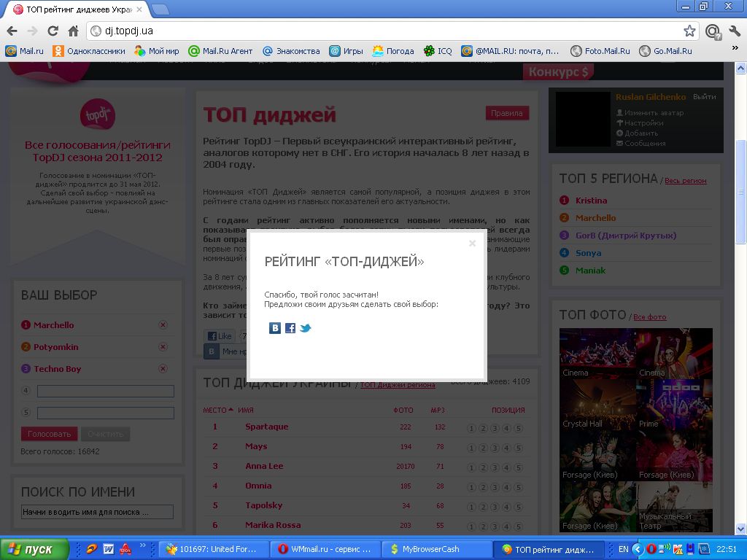Open the Mail.ru bookmark
Image resolution: width=747 pixels, height=560 pixels.
click(x=24, y=51)
